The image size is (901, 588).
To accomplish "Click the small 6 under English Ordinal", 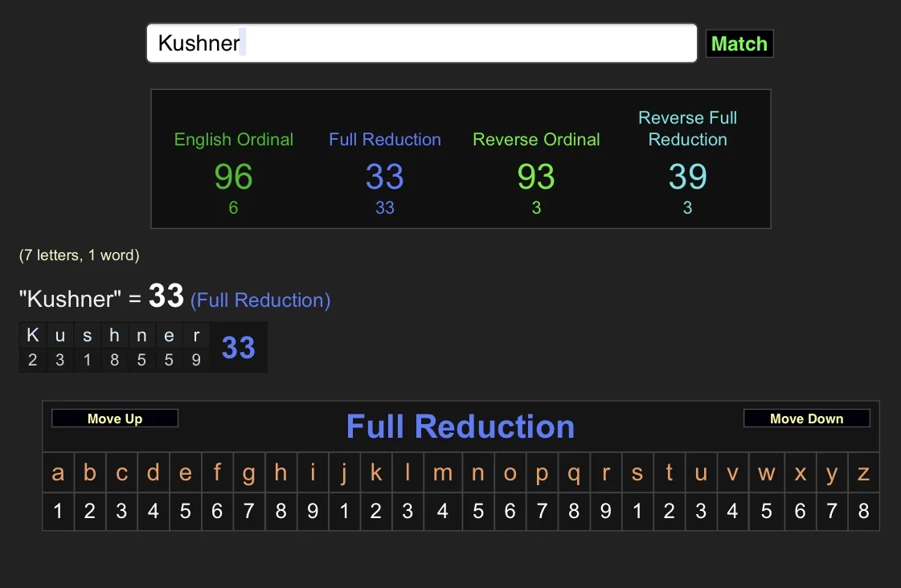I will coord(233,208).
